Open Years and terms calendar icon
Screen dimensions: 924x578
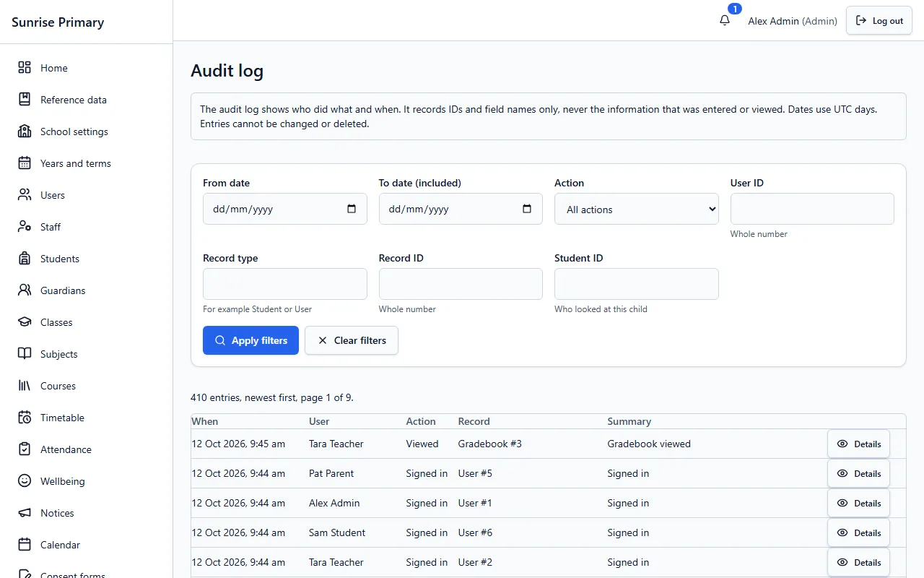[x=25, y=163]
